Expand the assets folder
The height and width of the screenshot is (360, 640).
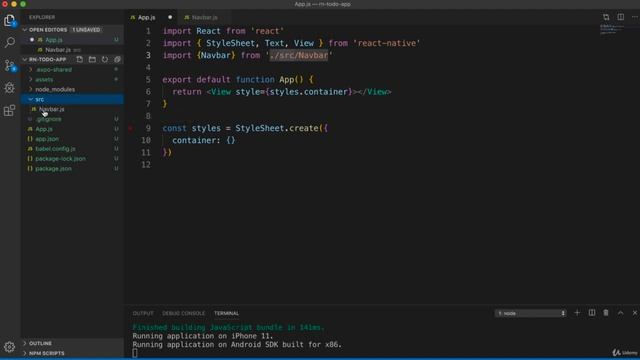(31, 79)
